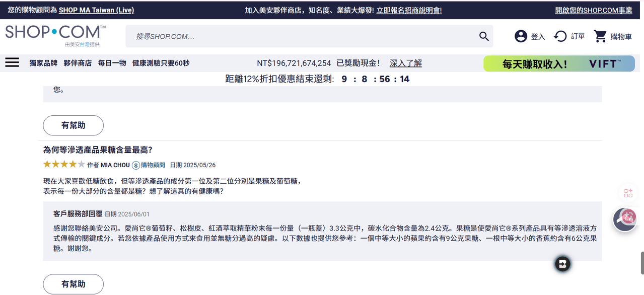Click the SHOP.COM logo

point(55,32)
